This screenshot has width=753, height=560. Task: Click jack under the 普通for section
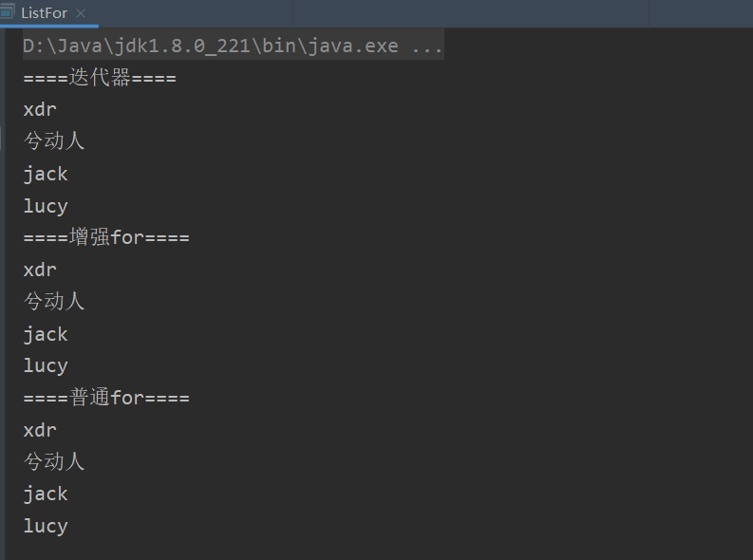tap(46, 495)
